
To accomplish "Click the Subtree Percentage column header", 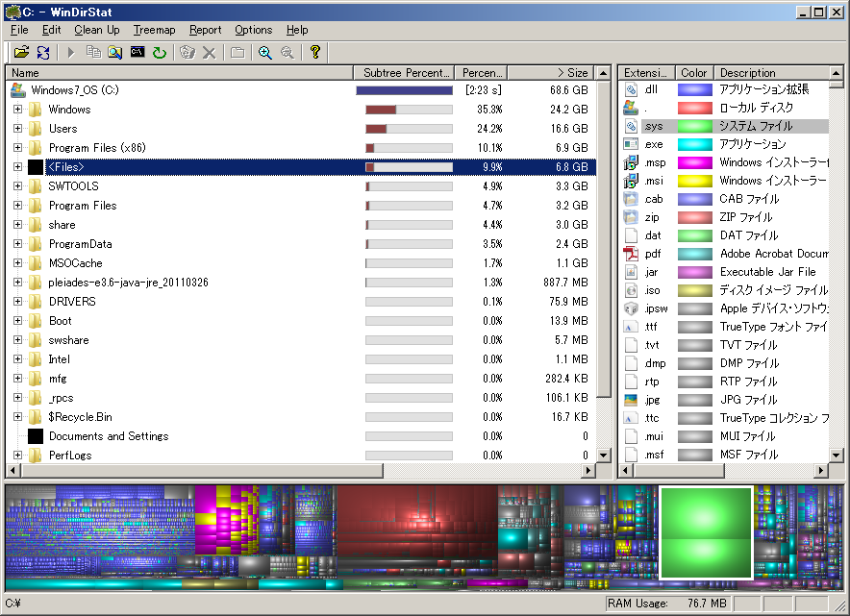I will pos(406,72).
